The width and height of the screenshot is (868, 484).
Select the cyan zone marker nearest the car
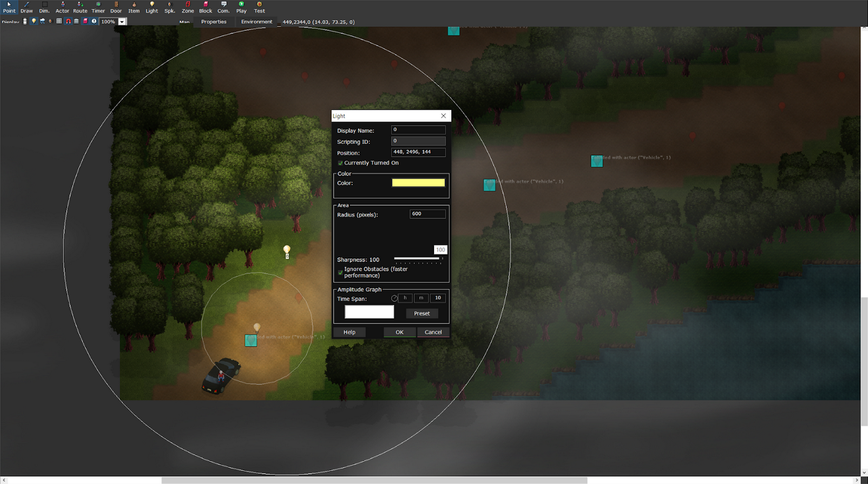[251, 340]
